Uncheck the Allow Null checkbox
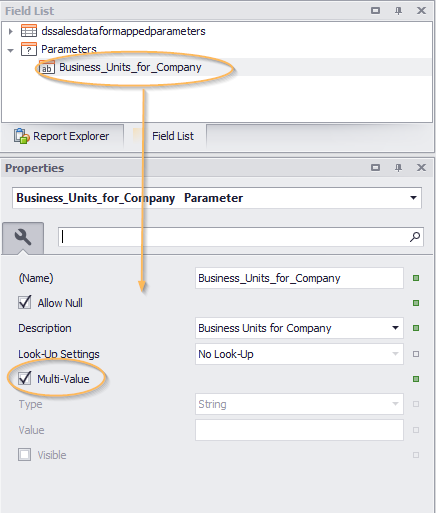This screenshot has width=436, height=513. point(25,303)
